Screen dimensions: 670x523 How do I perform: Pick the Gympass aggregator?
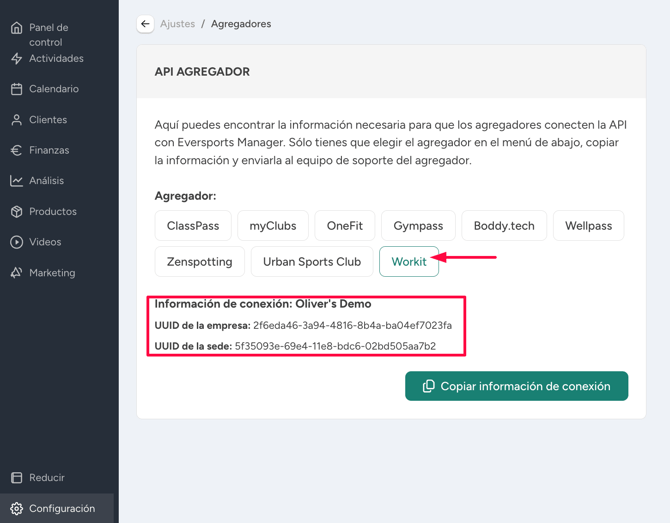418,226
